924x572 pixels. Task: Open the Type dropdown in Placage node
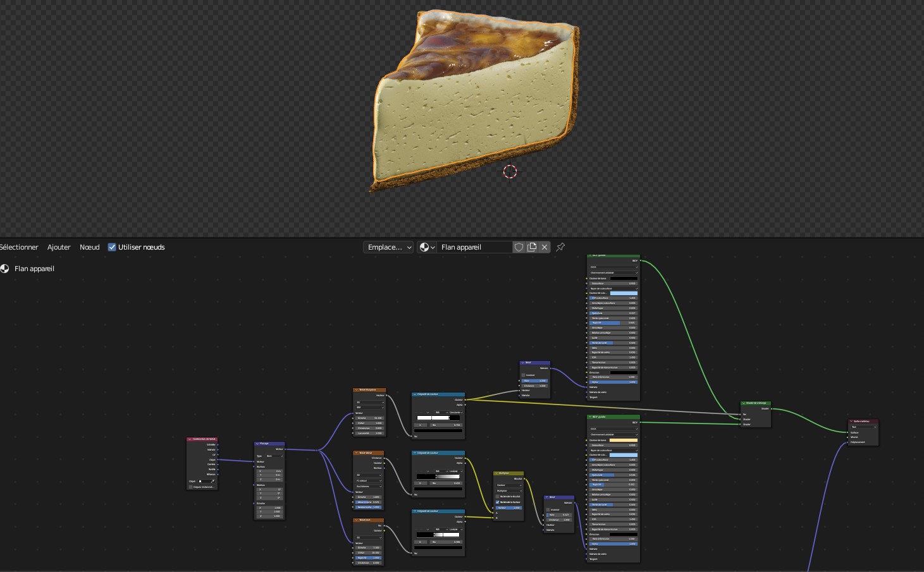(273, 456)
